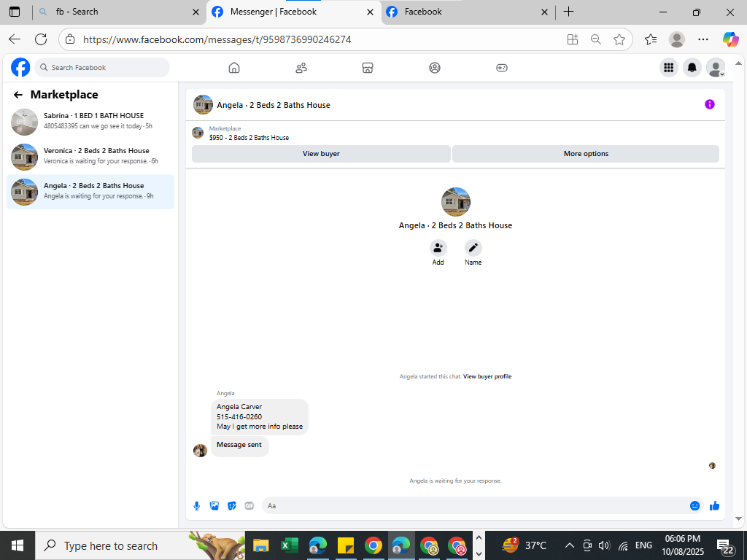
Task: Open tab actions menu icon
Action: coord(15,12)
